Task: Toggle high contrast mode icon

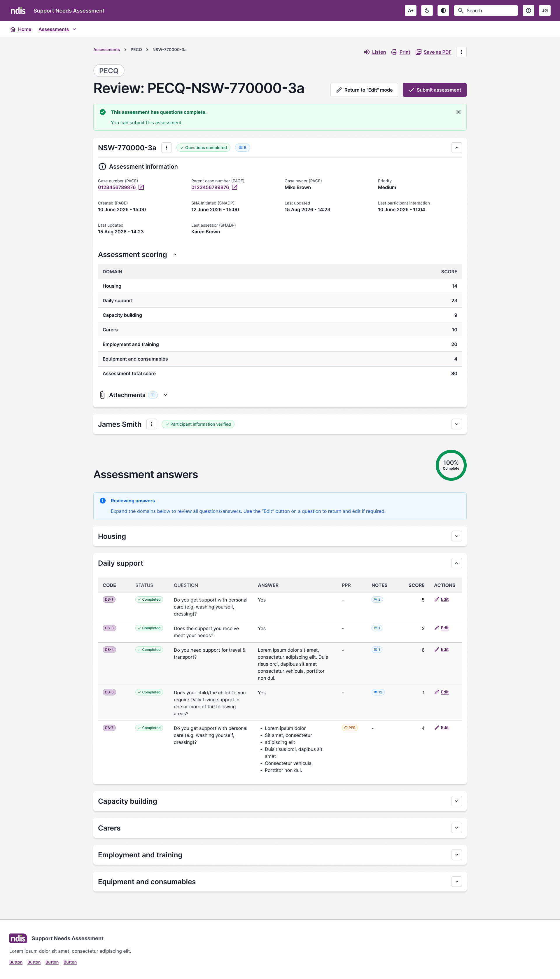Action: [443, 11]
